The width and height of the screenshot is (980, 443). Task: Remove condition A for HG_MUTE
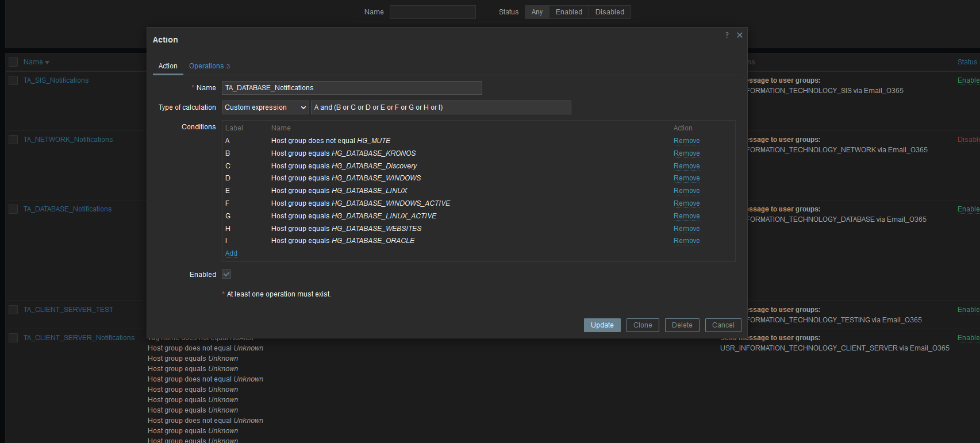tap(686, 141)
